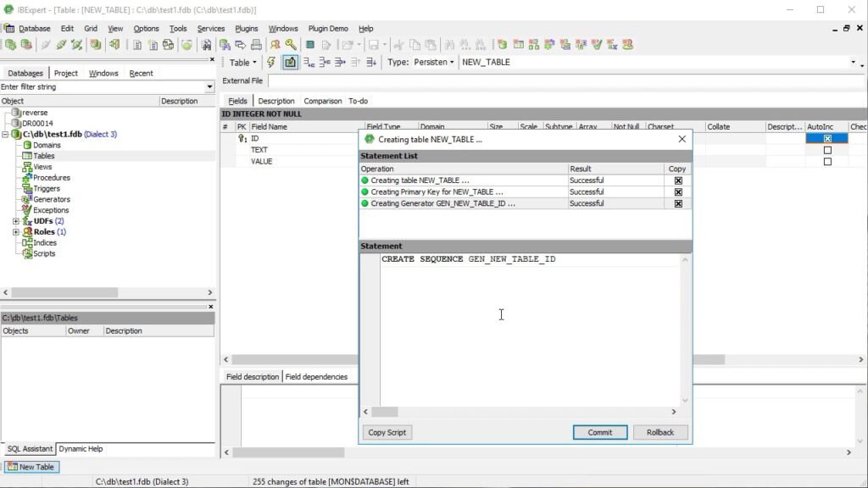Collapse the C:\db\test1.fdb database node
The width and height of the screenshot is (868, 488).
click(x=5, y=135)
